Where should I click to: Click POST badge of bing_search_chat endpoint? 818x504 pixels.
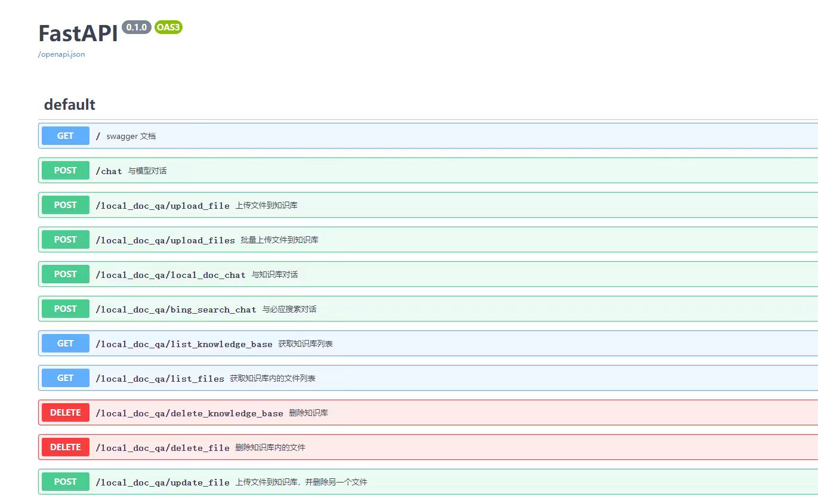coord(66,309)
